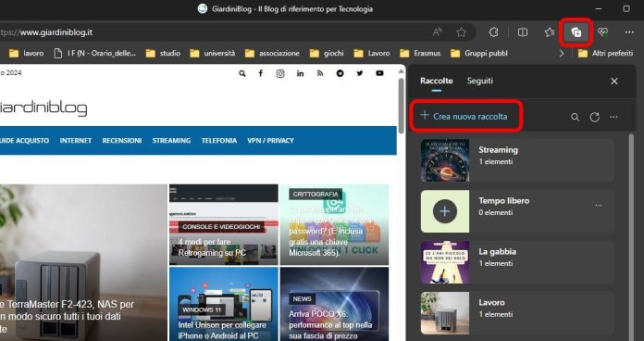This screenshot has width=644, height=341.
Task: Open the università bookmarks folder
Action: point(212,53)
